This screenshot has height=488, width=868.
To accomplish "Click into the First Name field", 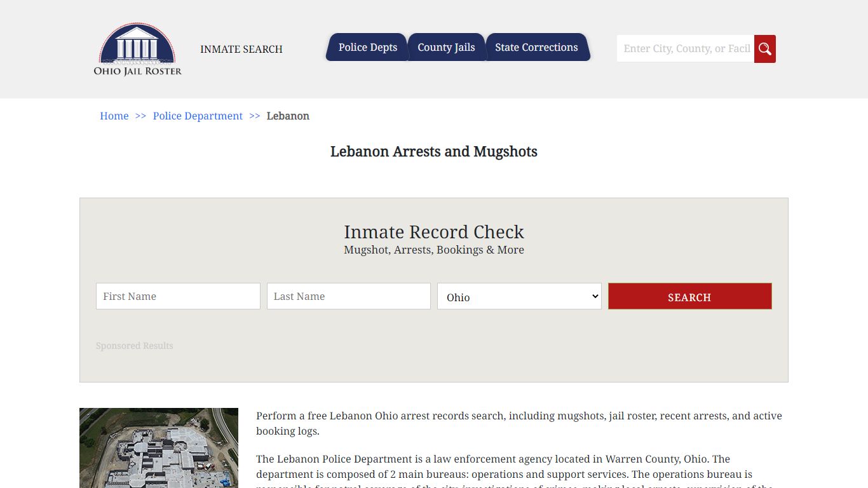I will (x=178, y=296).
